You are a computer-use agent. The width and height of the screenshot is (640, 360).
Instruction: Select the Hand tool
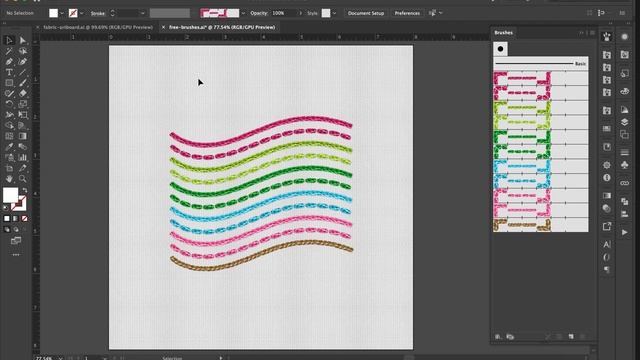9,179
